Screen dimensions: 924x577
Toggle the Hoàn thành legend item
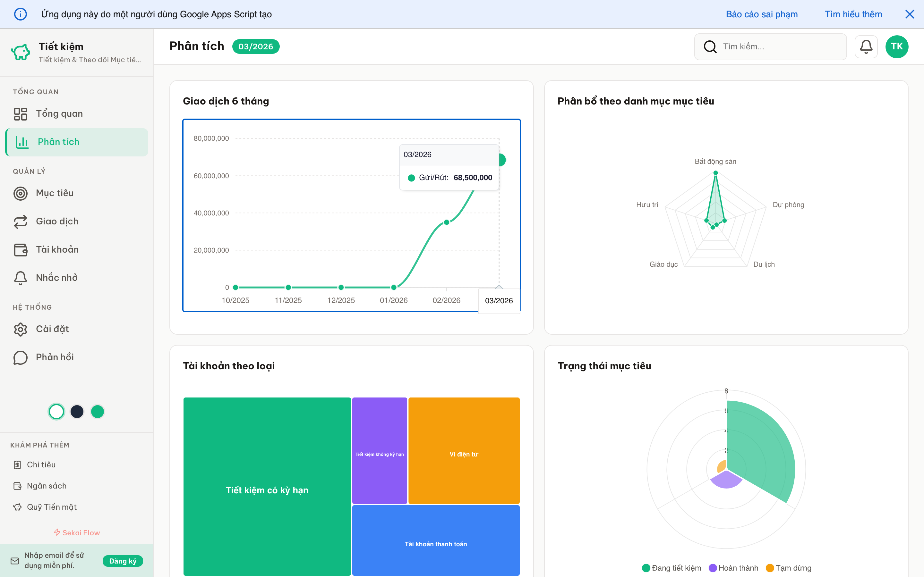tap(733, 568)
